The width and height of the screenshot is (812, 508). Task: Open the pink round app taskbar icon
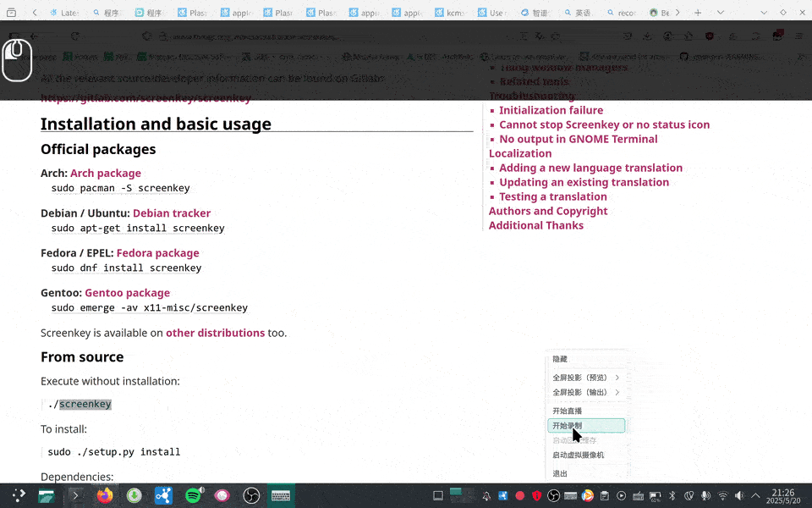(222, 495)
